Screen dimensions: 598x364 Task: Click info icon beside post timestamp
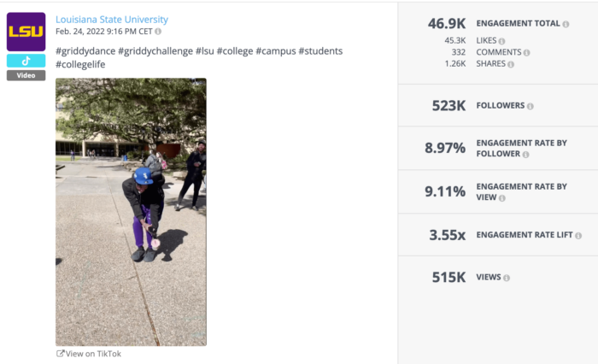coord(158,32)
